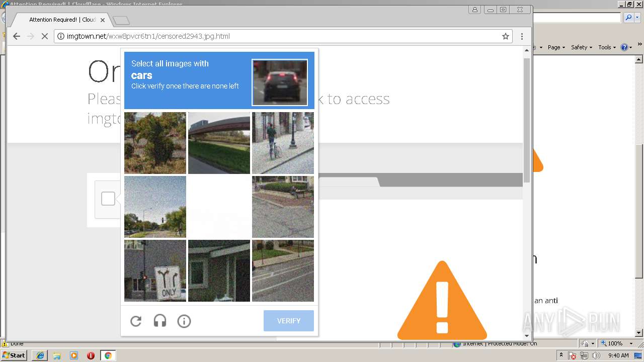
Task: Open the red Opera taskbar icon
Action: pos(91,355)
